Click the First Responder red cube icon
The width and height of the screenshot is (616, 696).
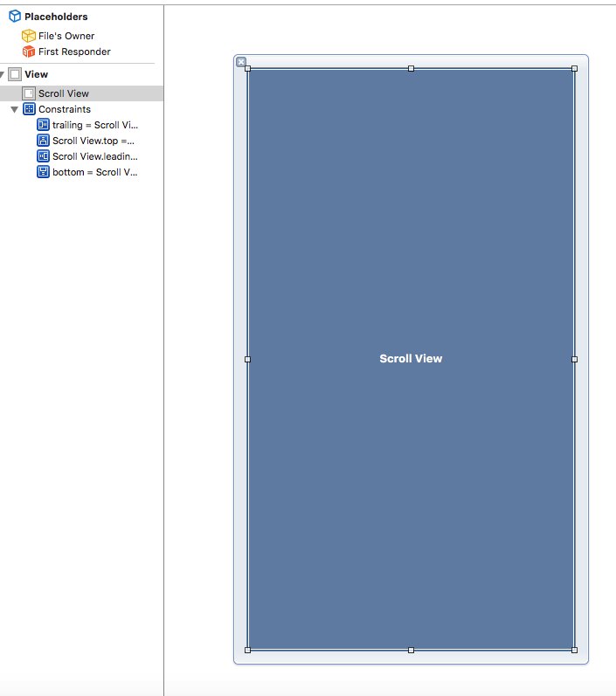point(29,52)
